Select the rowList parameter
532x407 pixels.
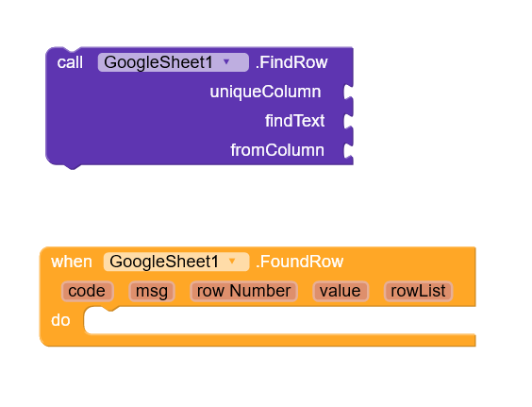coord(419,291)
